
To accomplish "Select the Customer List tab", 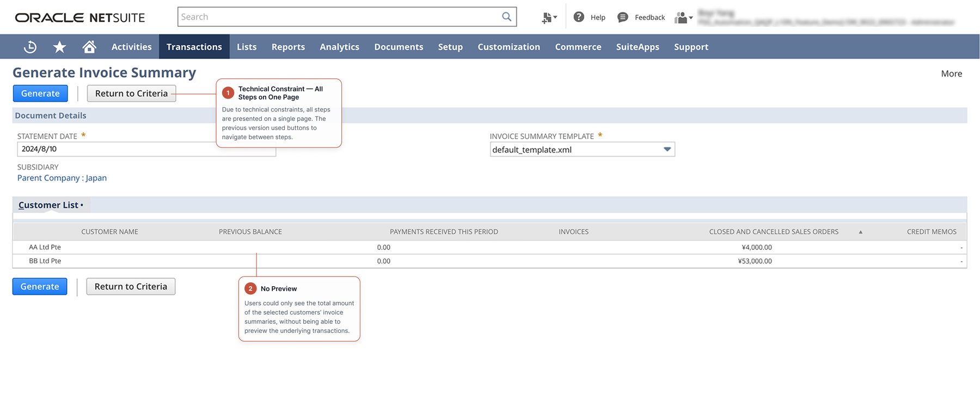I will click(x=51, y=205).
